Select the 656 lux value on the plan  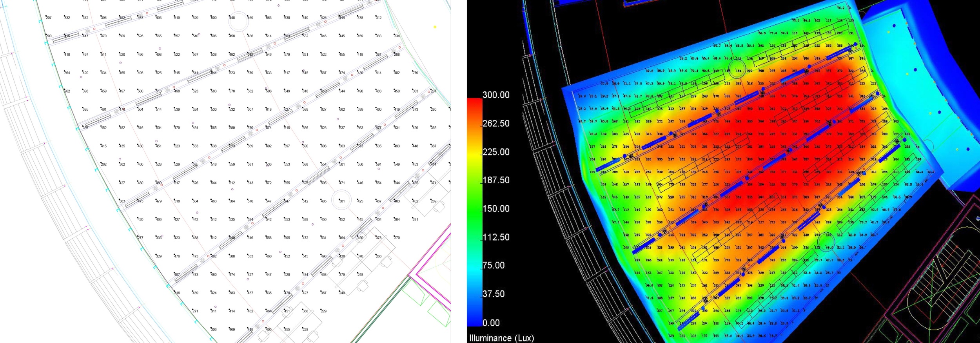point(305,128)
